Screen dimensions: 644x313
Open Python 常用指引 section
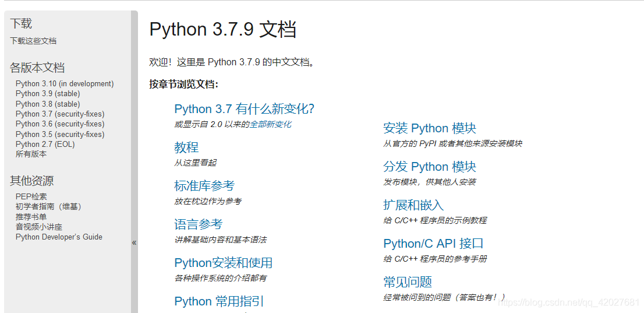219,301
